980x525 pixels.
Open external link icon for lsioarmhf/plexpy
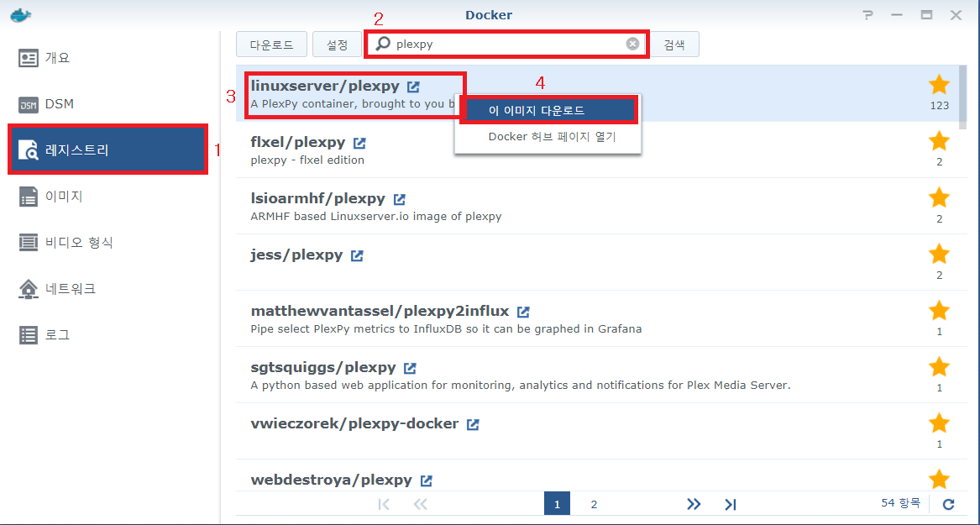[399, 199]
